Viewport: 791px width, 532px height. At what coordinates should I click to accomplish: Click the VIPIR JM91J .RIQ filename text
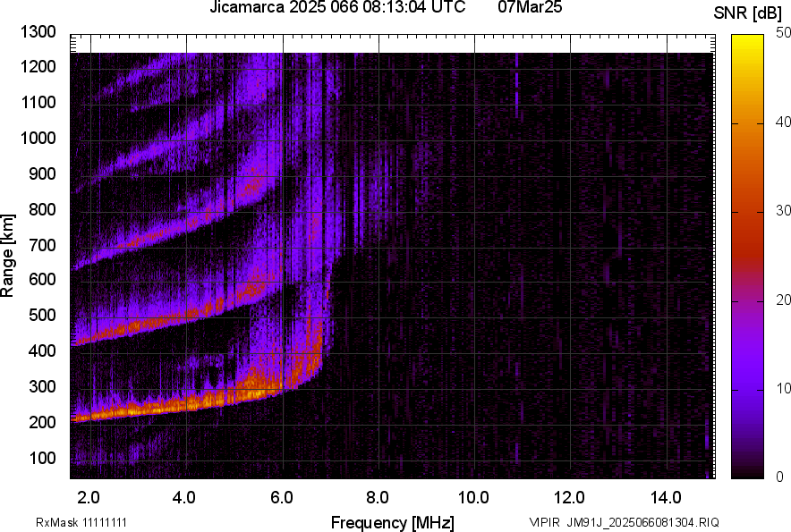624,522
